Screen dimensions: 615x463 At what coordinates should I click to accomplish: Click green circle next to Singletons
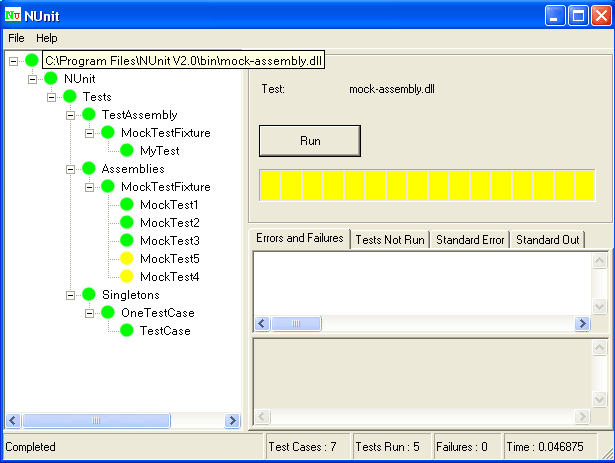click(89, 294)
